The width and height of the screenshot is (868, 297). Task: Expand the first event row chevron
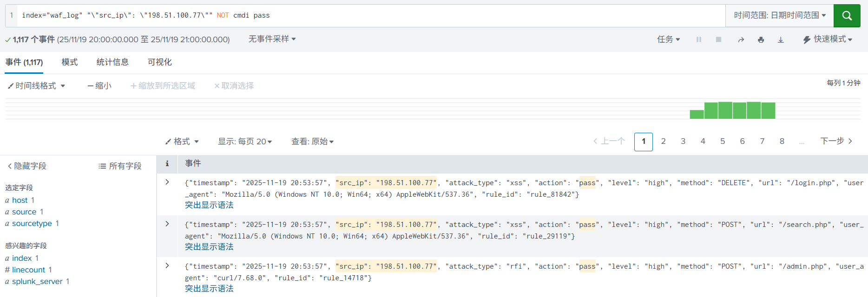pyautogui.click(x=167, y=182)
